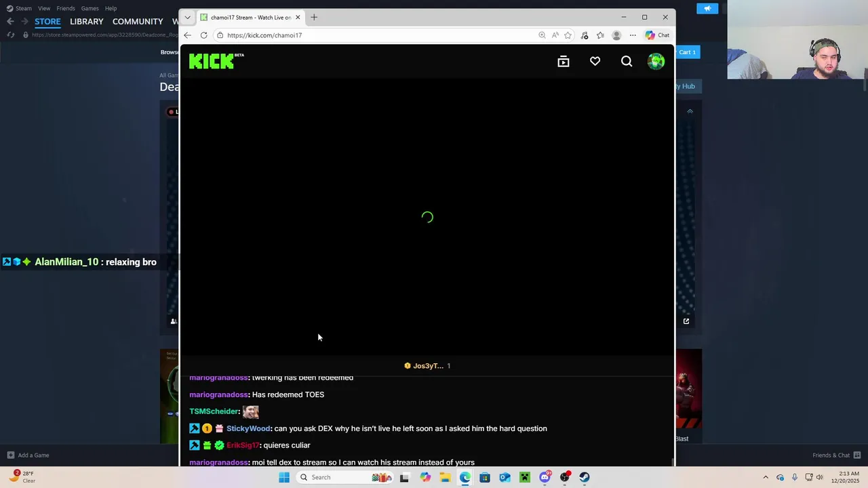
Task: Switch to COMMUNITY tab in Steam
Action: click(x=138, y=22)
